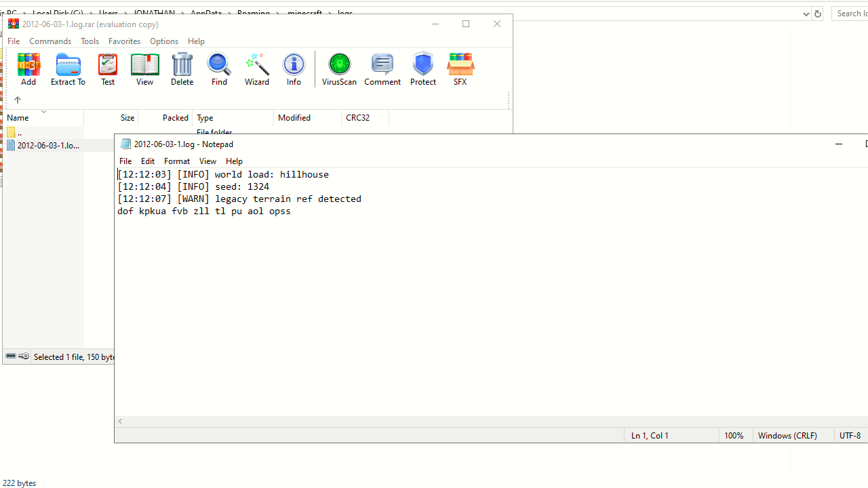Screen dimensions: 868x488
Task: Refresh the Explorer address bar
Action: coord(817,14)
